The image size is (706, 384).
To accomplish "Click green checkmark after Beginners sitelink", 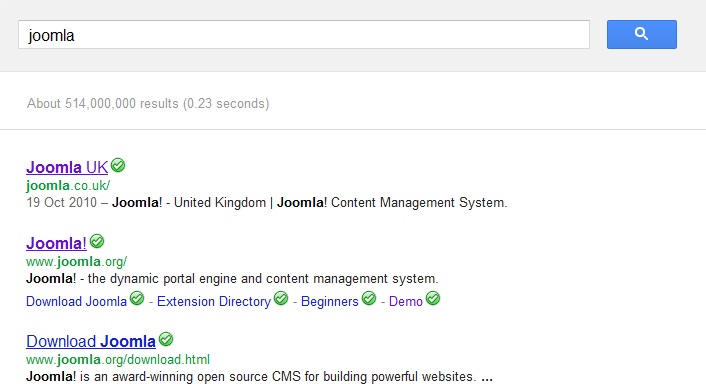I will (369, 298).
